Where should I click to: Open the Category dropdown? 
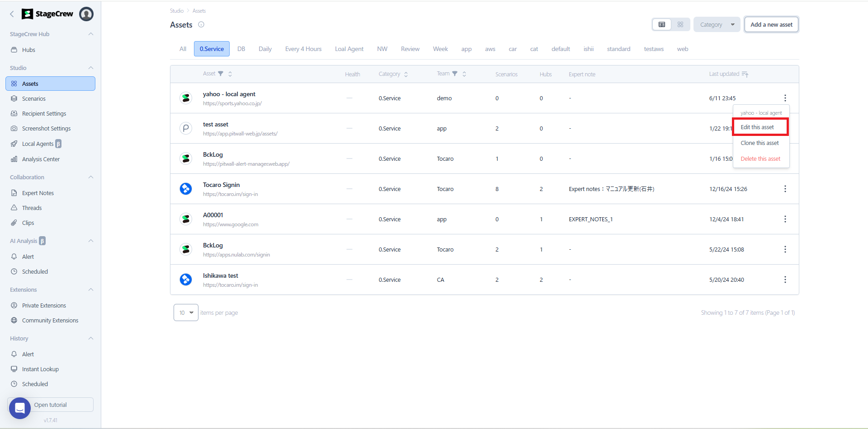point(717,25)
